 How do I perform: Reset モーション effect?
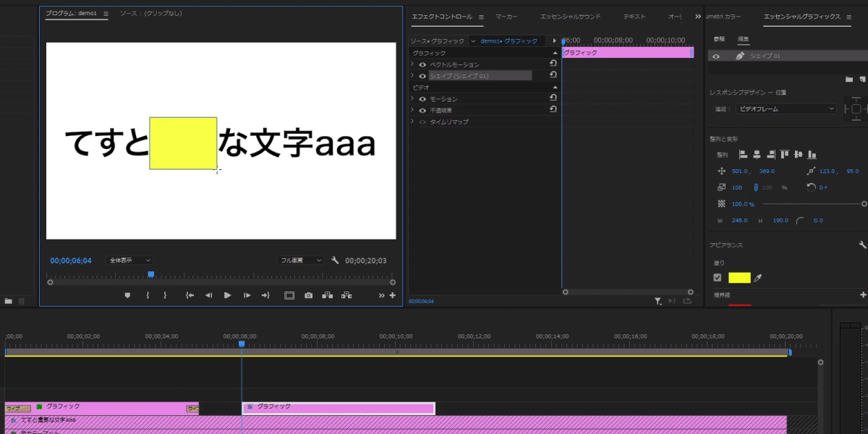[553, 98]
